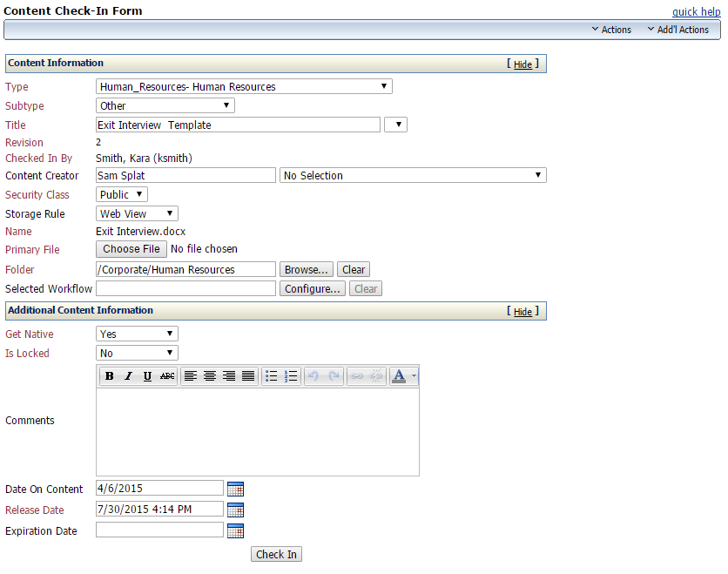Underline text using the Comments toolbar
This screenshot has height=574, width=728.
(147, 375)
